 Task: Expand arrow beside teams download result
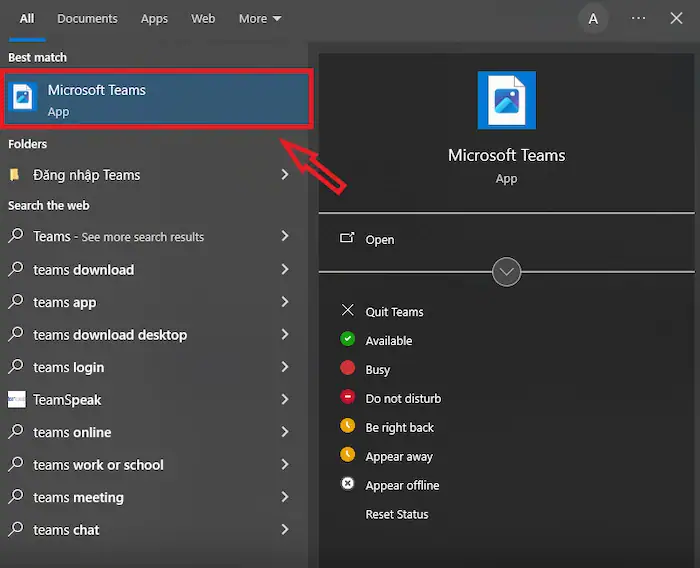(285, 270)
